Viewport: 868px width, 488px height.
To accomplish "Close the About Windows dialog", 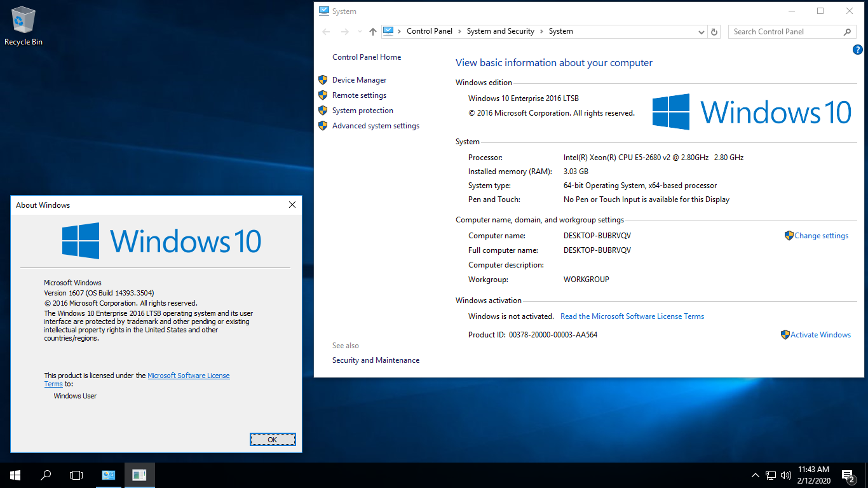I will [292, 205].
